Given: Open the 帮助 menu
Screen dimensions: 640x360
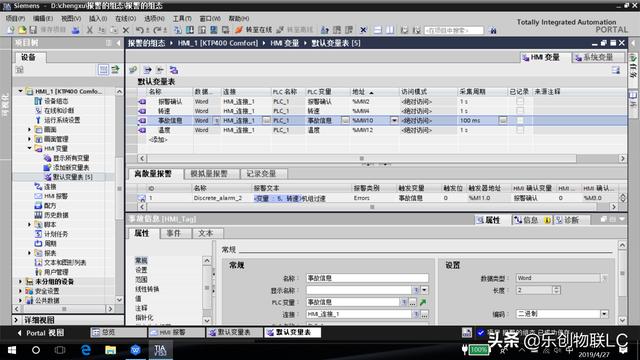Looking at the screenshot, I should point(239,18).
